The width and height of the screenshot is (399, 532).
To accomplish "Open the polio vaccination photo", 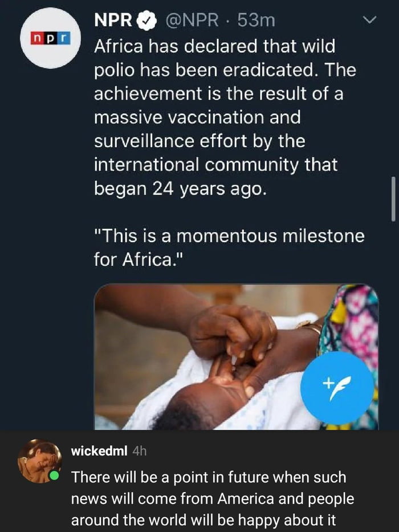I will pyautogui.click(x=236, y=357).
